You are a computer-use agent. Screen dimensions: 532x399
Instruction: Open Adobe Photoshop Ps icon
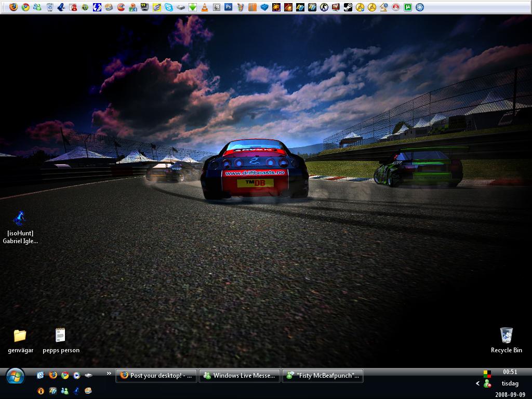click(229, 7)
